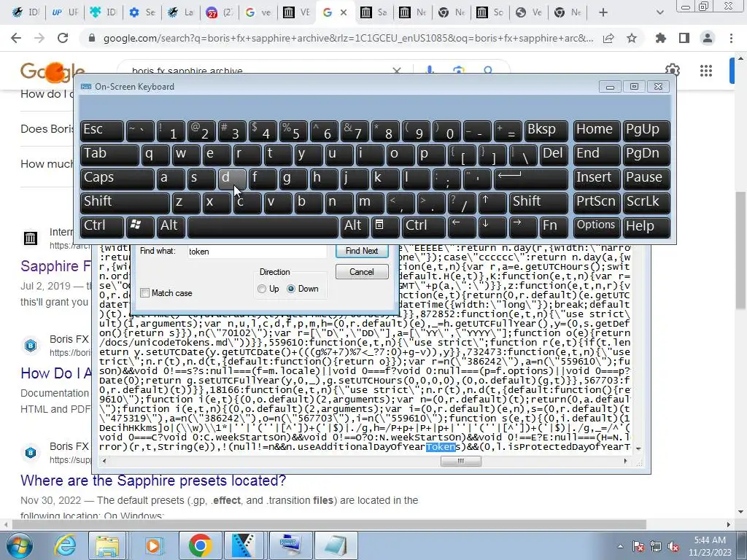Click the up arrow key on keyboard
The height and width of the screenshot is (560, 747).
pyautogui.click(x=492, y=203)
